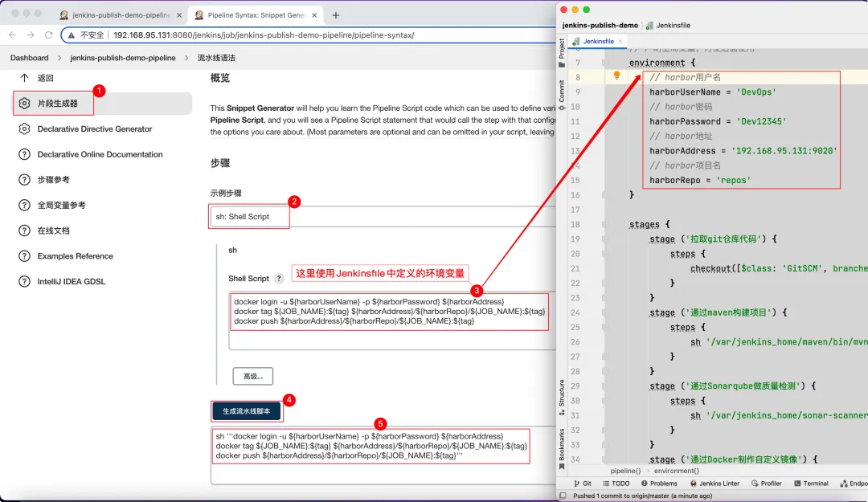Click the pushed commit status message
This screenshot has width=868, height=502.
[643, 496]
